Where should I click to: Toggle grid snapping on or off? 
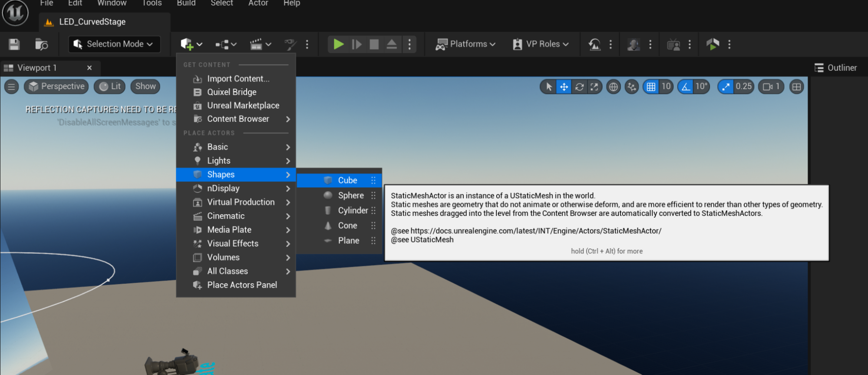tap(651, 87)
